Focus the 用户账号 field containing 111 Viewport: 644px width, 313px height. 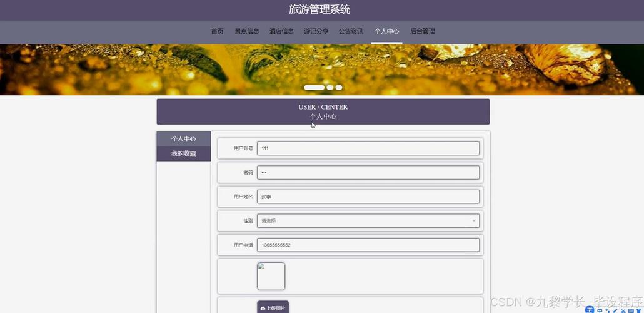pyautogui.click(x=368, y=148)
